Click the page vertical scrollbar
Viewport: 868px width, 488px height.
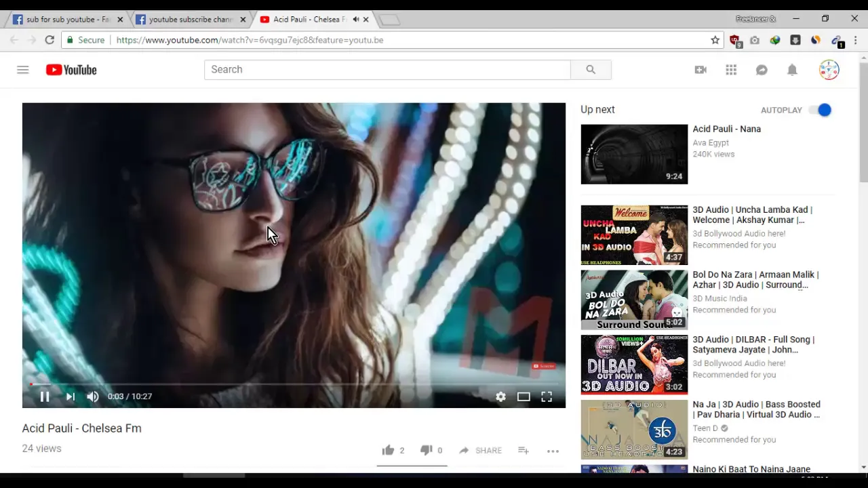[863, 122]
